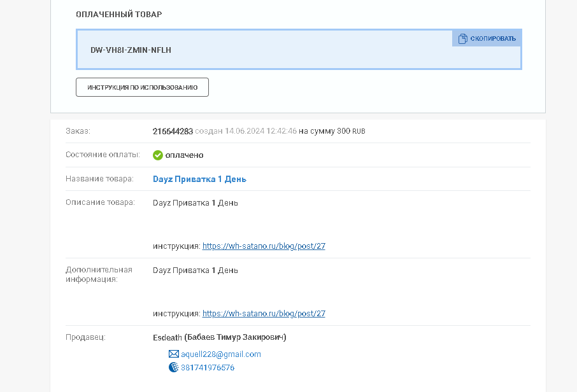This screenshot has height=392, width=577.
Task: Click the copy icon beside Скопировать
Action: coord(463,38)
